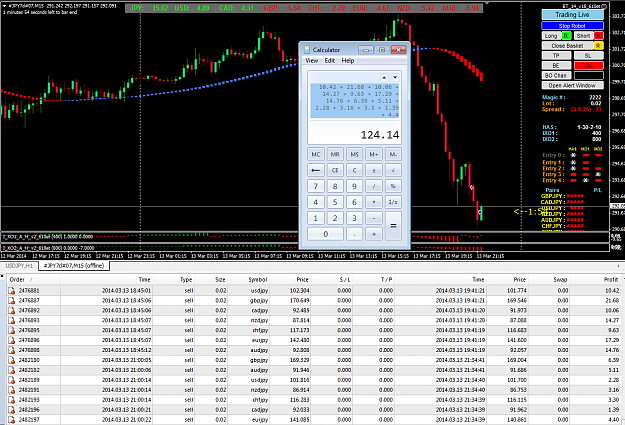Image resolution: width=625 pixels, height=425 pixels.
Task: Click the order icon for order 2476896
Action: pos(12,340)
